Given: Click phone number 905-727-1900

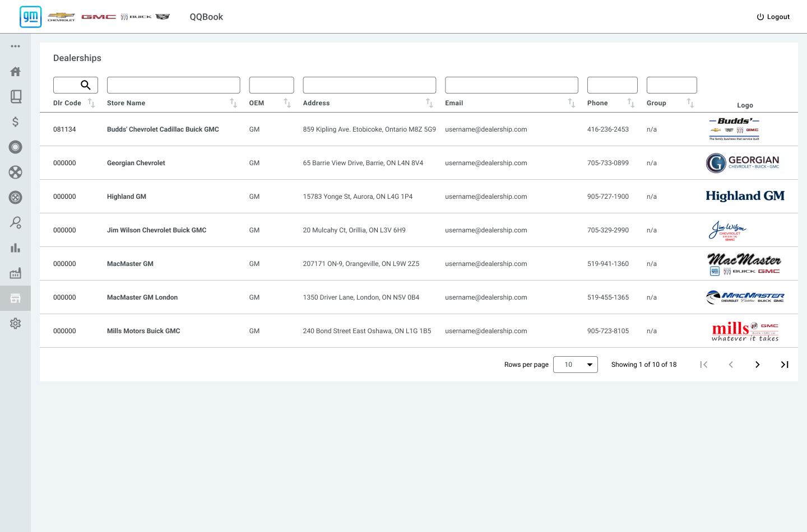Looking at the screenshot, I should pos(608,197).
